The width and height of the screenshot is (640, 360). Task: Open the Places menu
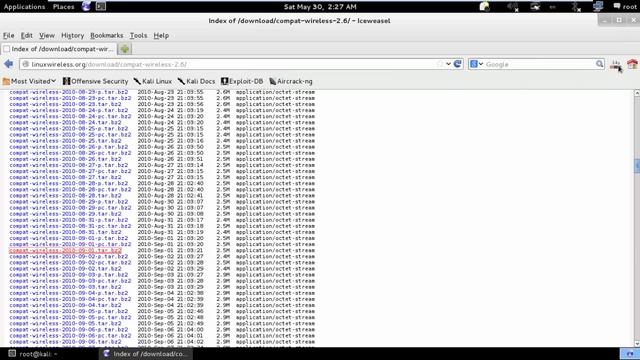tap(63, 7)
